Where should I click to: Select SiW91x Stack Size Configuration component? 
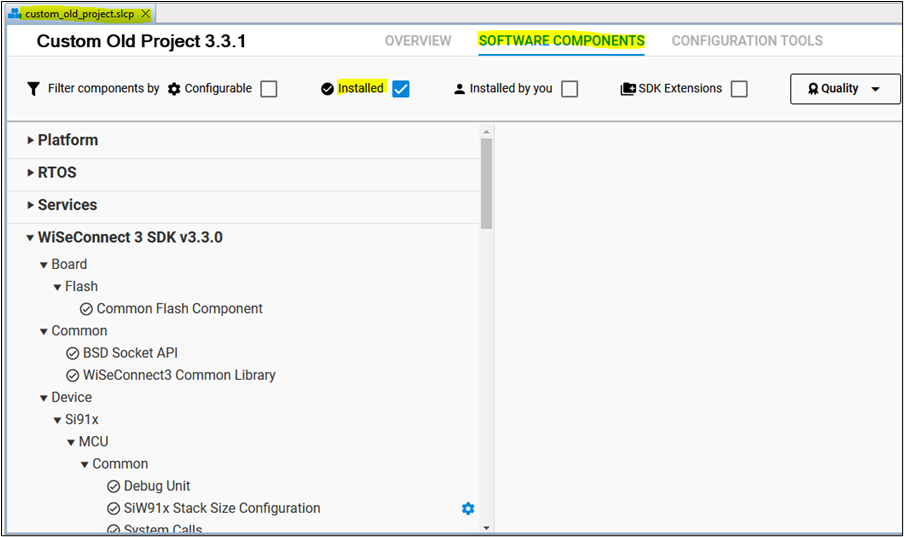[x=222, y=508]
